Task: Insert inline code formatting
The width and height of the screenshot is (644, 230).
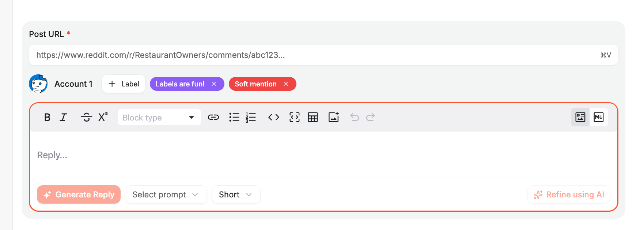Action: [273, 117]
